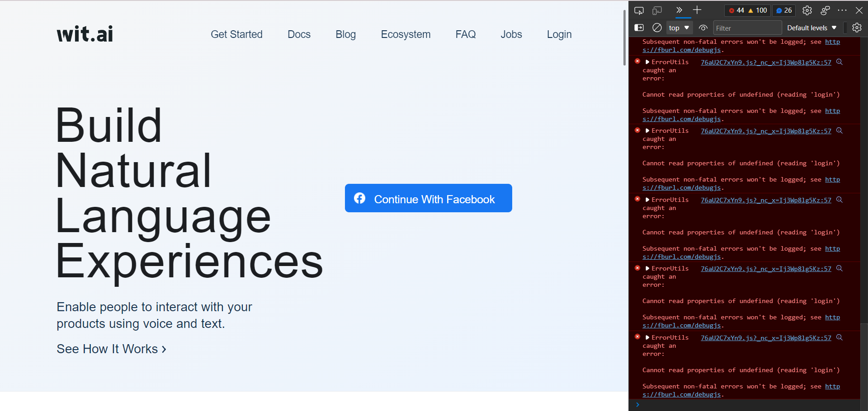Open the Default levels dropdown

812,28
